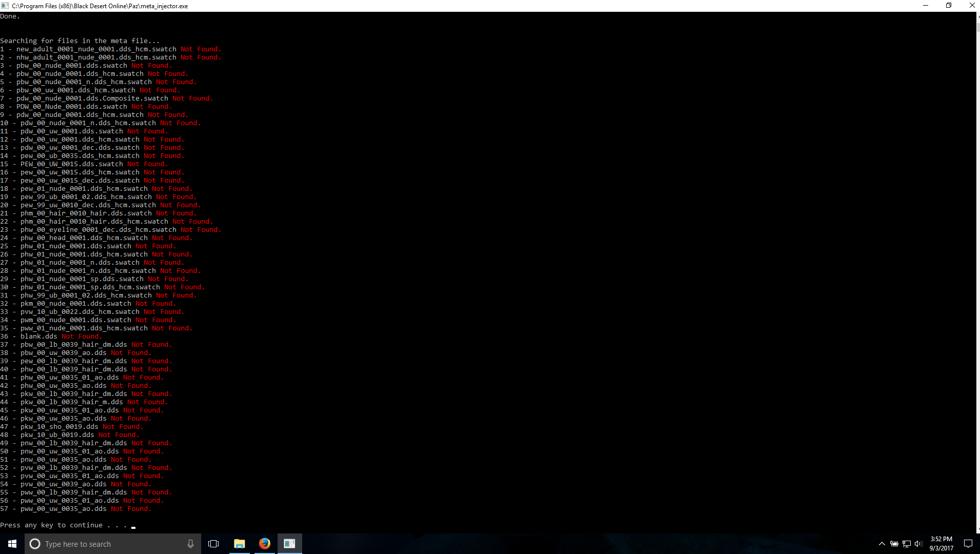Activate the microphone in the search box

click(190, 544)
